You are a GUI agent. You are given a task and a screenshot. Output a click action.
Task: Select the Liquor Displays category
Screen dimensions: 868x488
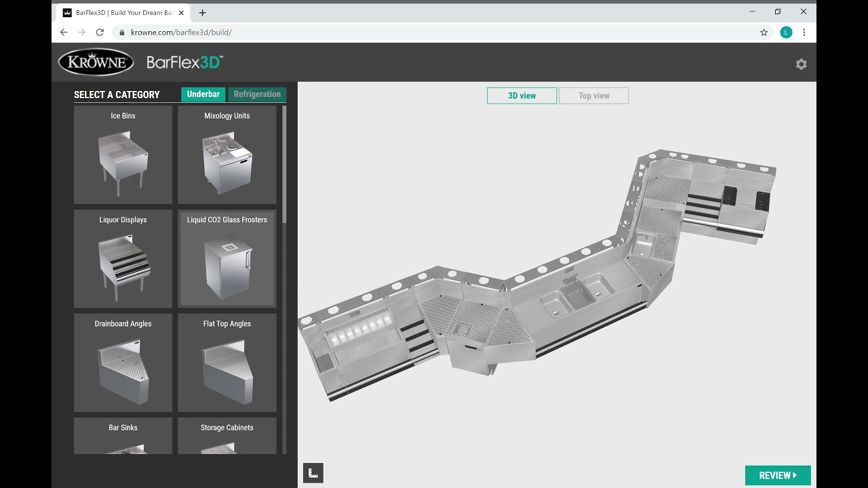tap(123, 259)
